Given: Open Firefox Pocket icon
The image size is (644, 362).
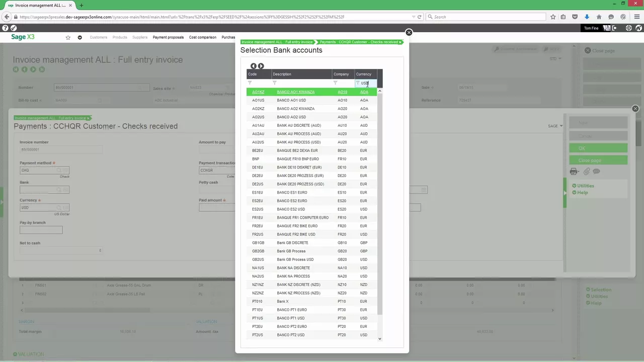Looking at the screenshot, I should click(x=575, y=17).
